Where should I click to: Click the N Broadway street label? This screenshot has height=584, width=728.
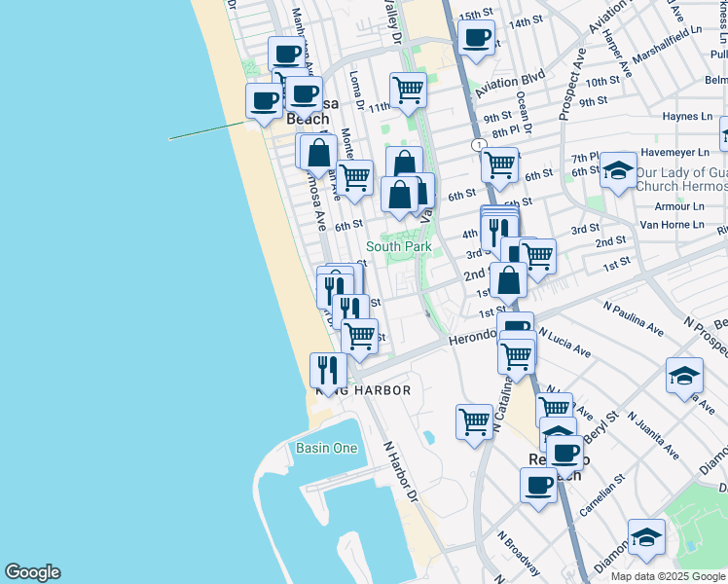[x=519, y=554]
